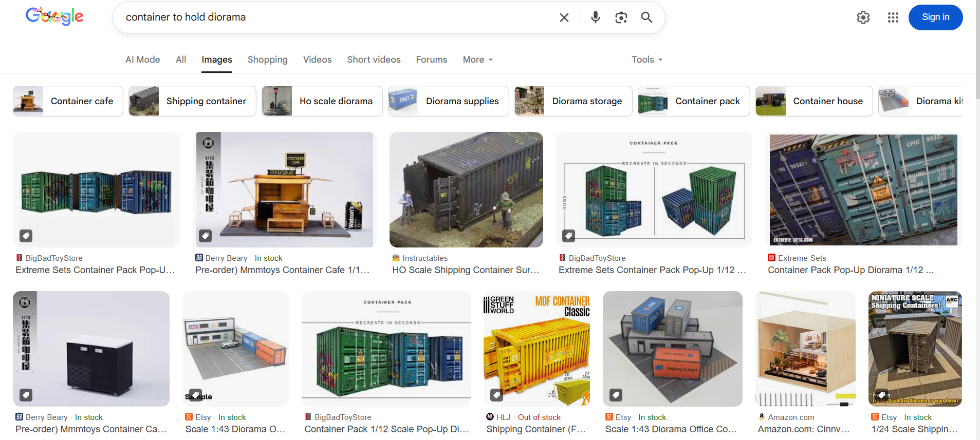
Task: Submit search with magnifying glass icon
Action: pyautogui.click(x=646, y=17)
